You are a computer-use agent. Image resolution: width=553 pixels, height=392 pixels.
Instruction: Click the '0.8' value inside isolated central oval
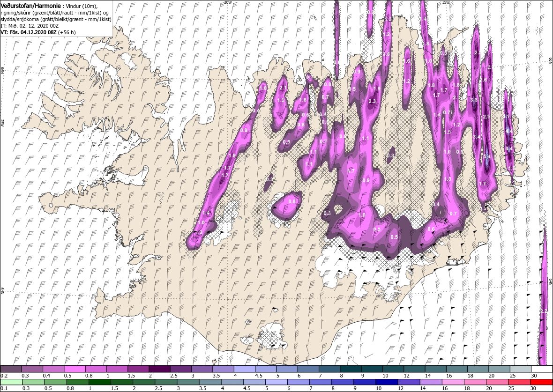(292, 202)
